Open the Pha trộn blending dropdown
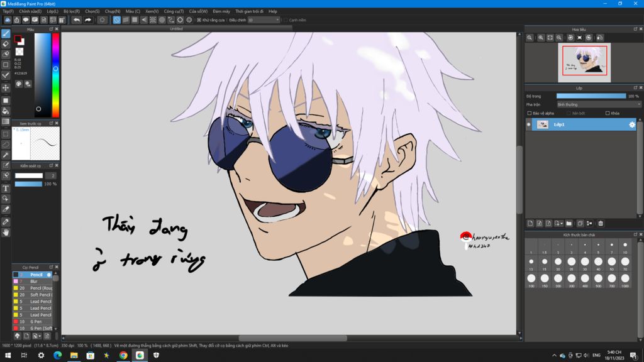The height and width of the screenshot is (362, 644). 599,105
